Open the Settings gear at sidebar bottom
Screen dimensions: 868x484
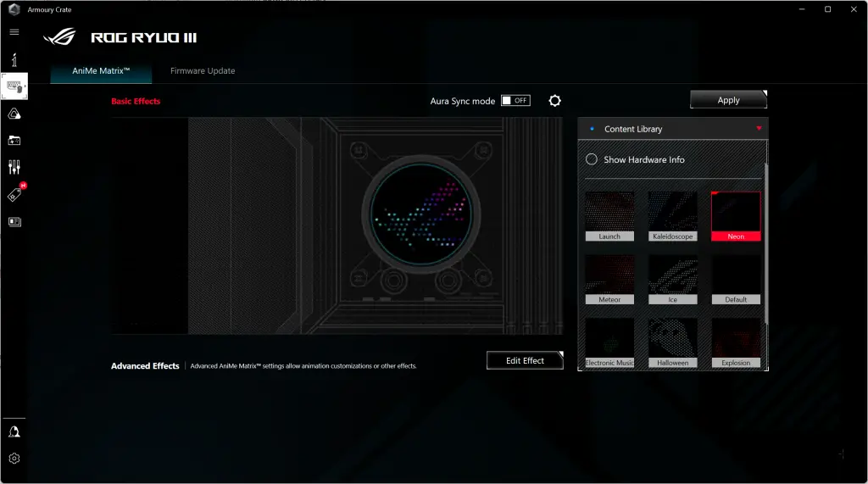click(14, 459)
